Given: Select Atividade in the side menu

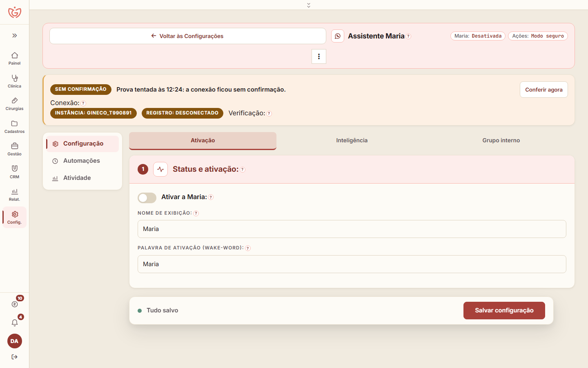Looking at the screenshot, I should tap(82, 178).
